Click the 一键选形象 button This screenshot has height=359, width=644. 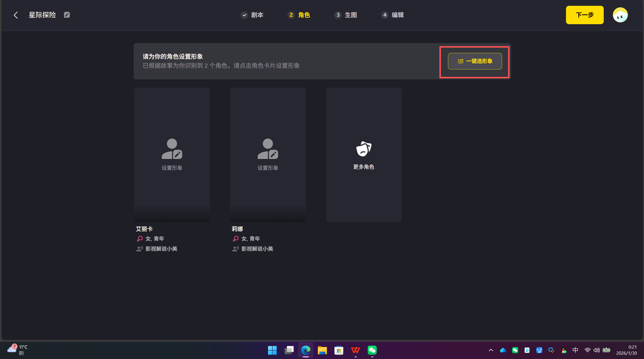[x=474, y=61]
